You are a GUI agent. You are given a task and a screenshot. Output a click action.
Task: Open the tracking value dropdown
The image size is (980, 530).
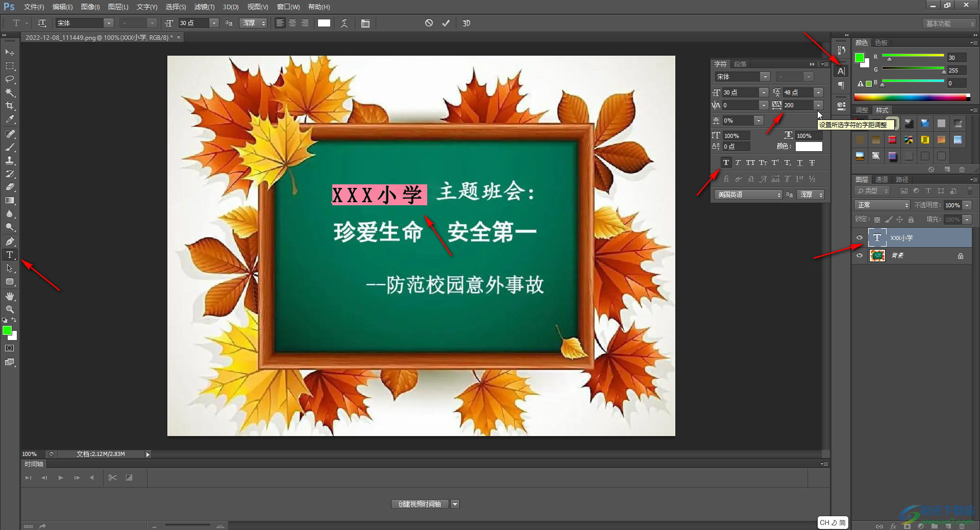click(818, 105)
